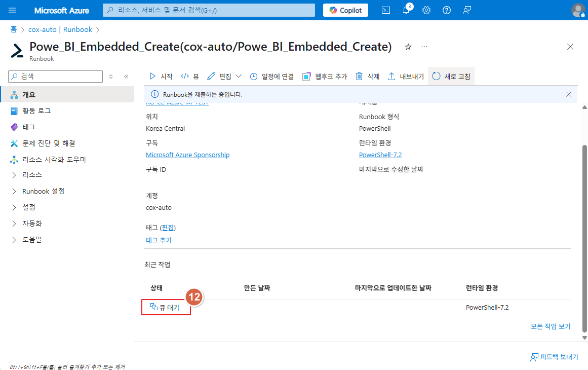Click 피드백 보내기
The width and height of the screenshot is (588, 370).
click(554, 357)
